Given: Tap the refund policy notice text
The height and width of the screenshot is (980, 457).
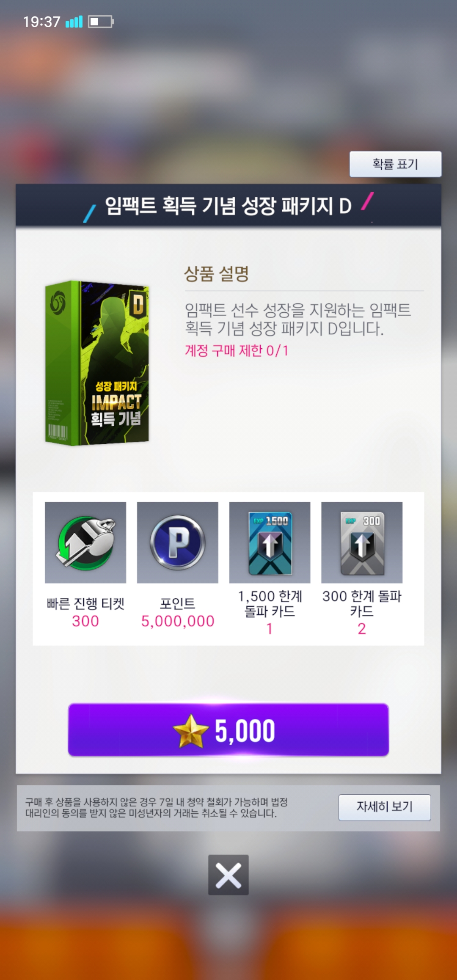Looking at the screenshot, I should pos(157,808).
